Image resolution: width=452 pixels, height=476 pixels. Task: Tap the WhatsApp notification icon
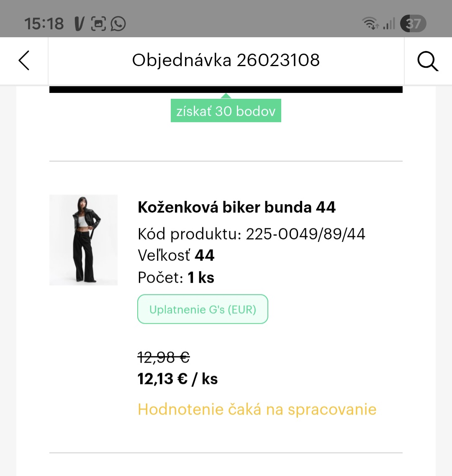tap(118, 23)
